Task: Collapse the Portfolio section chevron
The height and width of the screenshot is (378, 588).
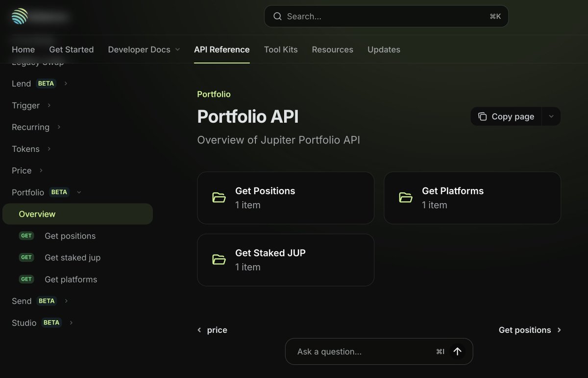Action: coord(79,192)
